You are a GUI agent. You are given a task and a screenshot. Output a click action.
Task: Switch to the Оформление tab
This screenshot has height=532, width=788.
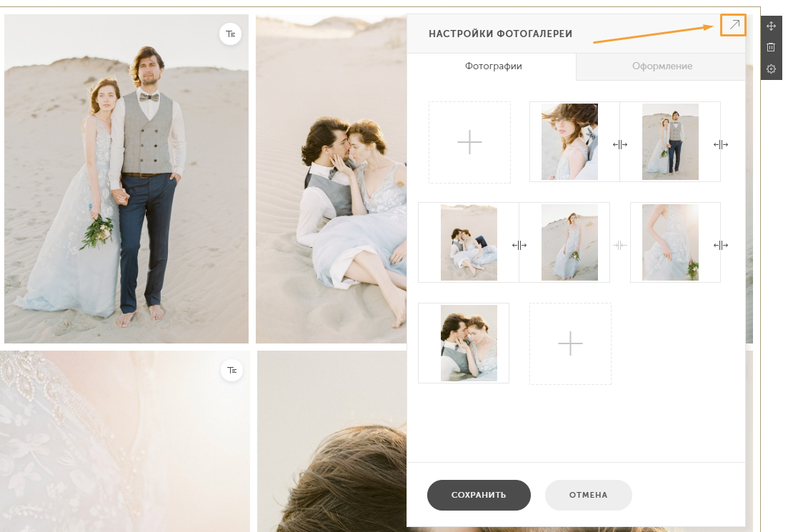(x=662, y=66)
